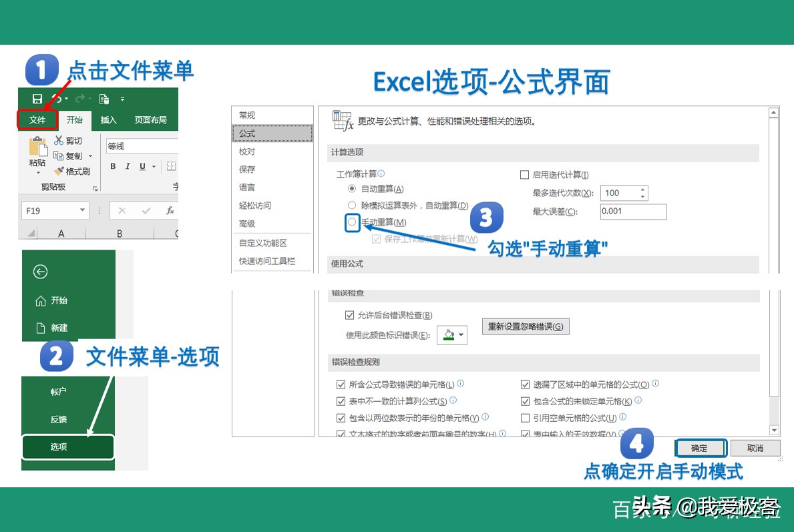Open the 文件 (File) menu tab
The width and height of the screenshot is (794, 532).
click(37, 120)
